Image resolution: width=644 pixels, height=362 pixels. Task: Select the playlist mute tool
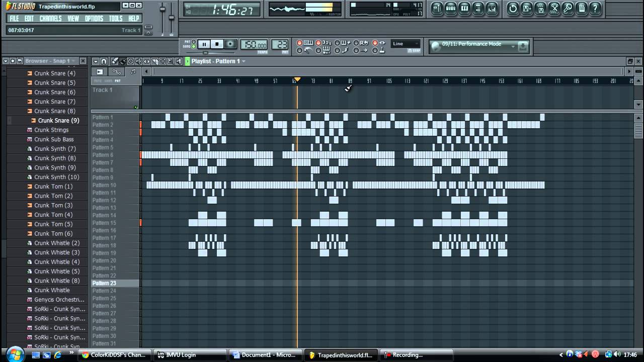(139, 61)
